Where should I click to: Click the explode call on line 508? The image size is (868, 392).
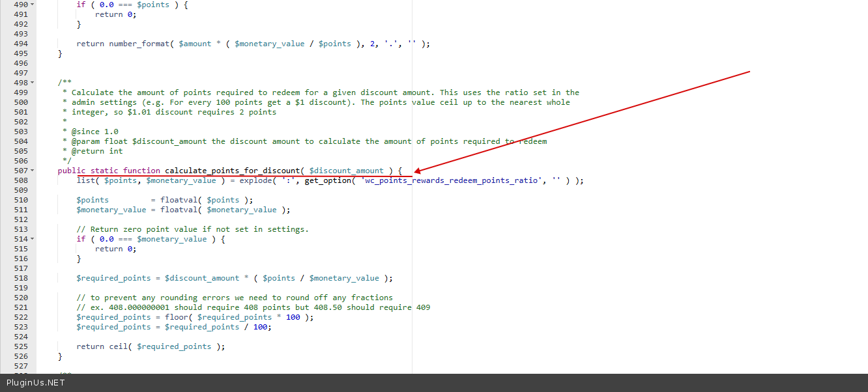[x=257, y=180]
